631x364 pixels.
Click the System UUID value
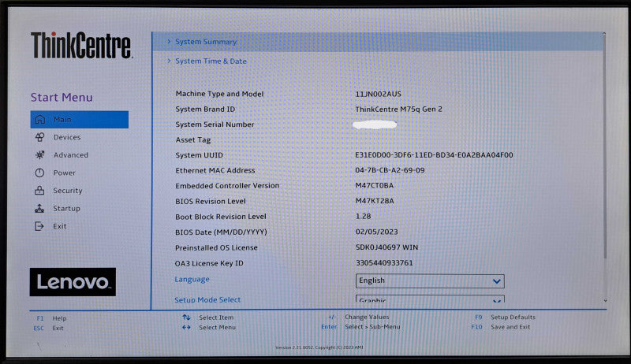434,155
